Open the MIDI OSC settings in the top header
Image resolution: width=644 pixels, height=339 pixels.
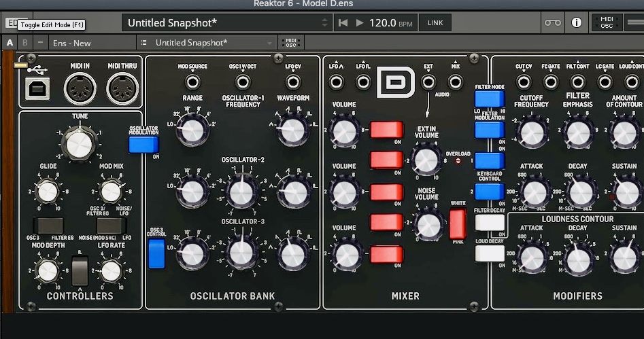point(607,22)
